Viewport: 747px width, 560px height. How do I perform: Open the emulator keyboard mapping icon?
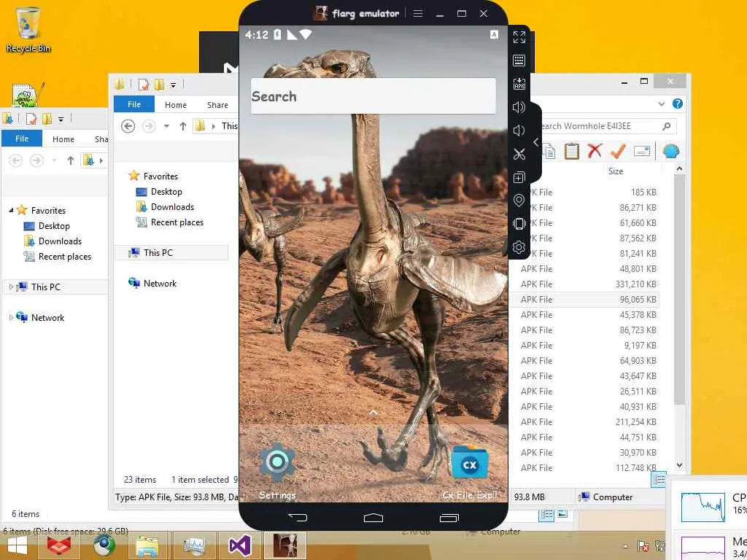(519, 61)
